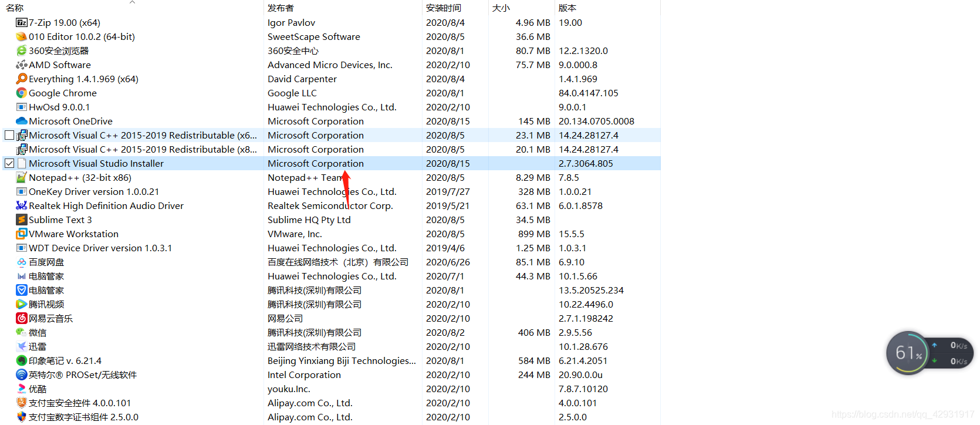Click the 61% memory usage floating widget

click(908, 353)
